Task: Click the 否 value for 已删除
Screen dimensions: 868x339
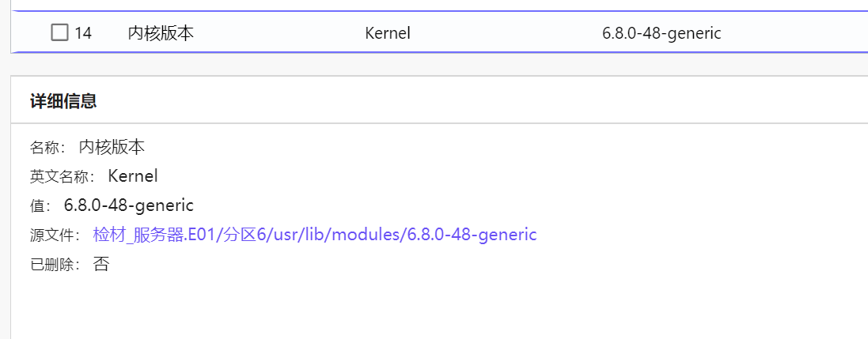Action: coord(101,264)
